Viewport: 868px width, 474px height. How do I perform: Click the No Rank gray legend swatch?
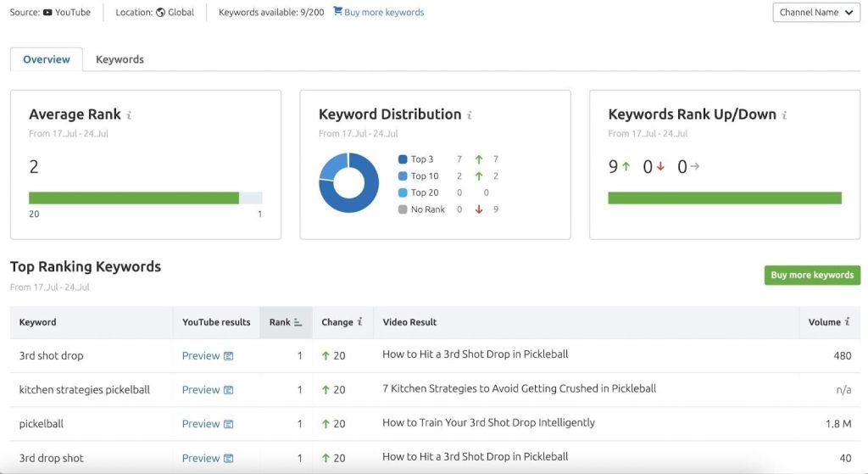[403, 209]
